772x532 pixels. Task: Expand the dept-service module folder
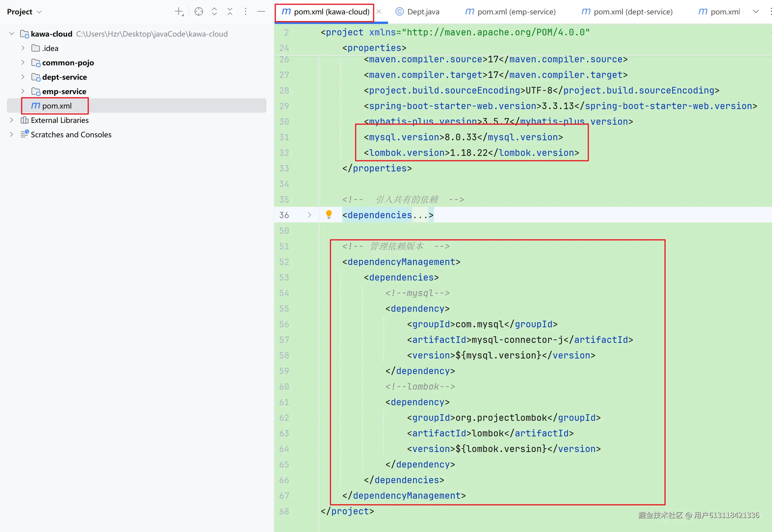[x=23, y=77]
